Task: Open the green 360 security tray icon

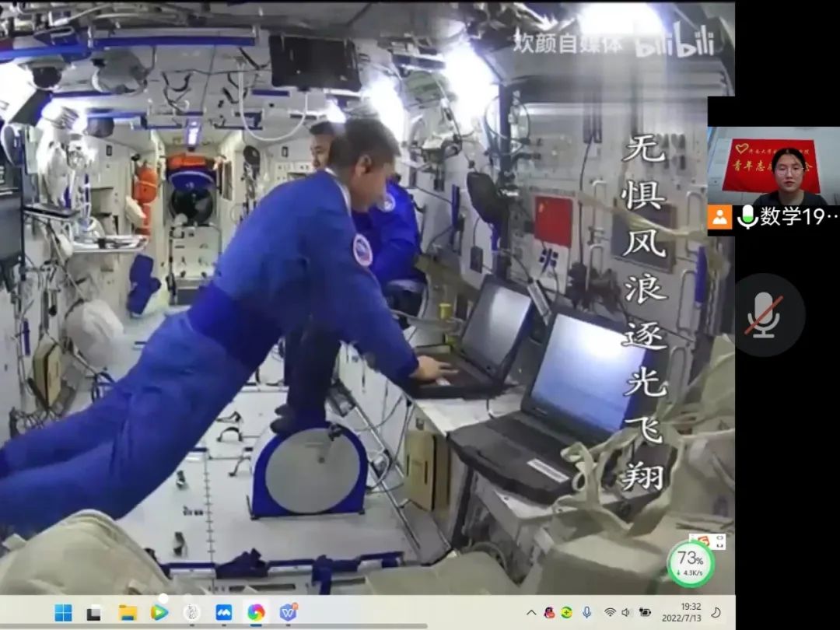Action: (x=567, y=612)
